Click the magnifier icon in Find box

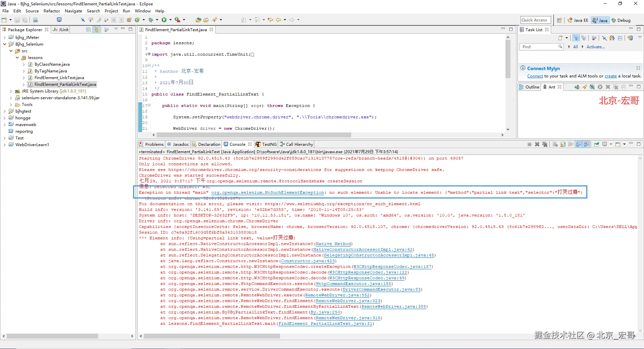click(560, 47)
